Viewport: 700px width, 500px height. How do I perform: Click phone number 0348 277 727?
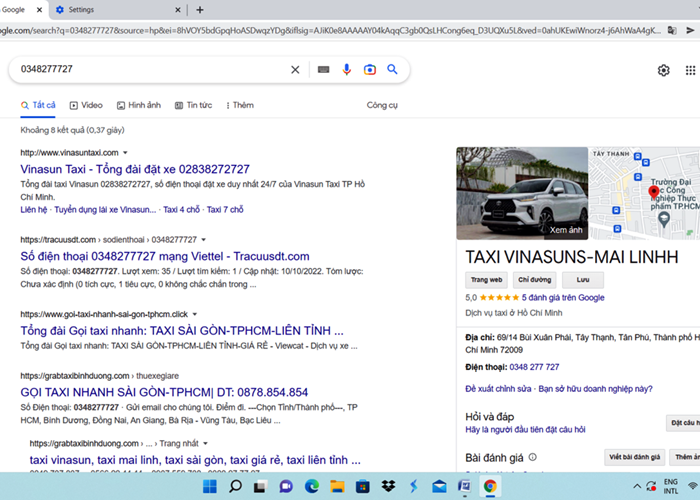click(534, 367)
